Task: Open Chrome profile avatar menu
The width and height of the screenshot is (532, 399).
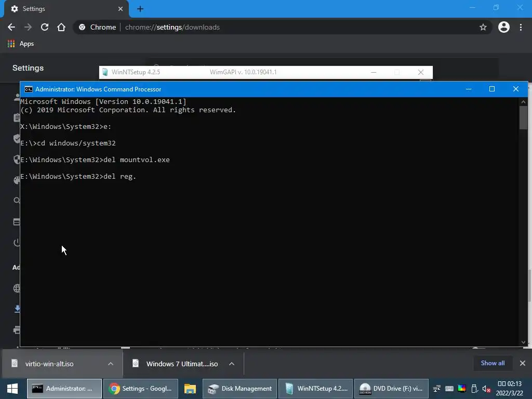Action: 504,27
